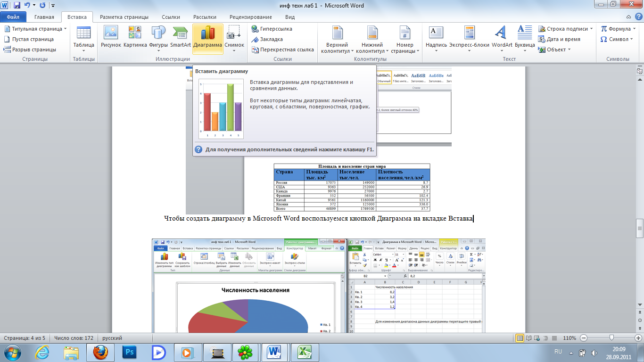Image resolution: width=644 pixels, height=362 pixels.
Task: Insert a Гиперссылка hyperlink
Action: tap(272, 29)
